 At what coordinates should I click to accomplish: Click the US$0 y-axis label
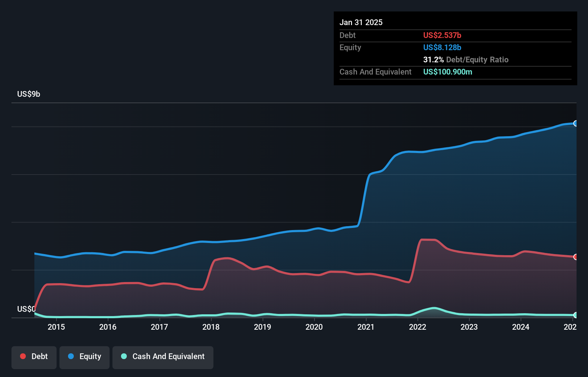pos(26,309)
